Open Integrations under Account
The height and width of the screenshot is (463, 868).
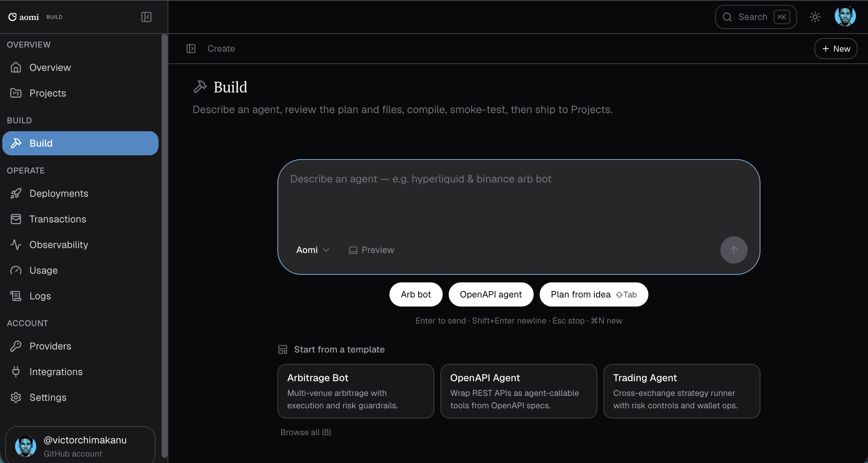(x=80, y=372)
